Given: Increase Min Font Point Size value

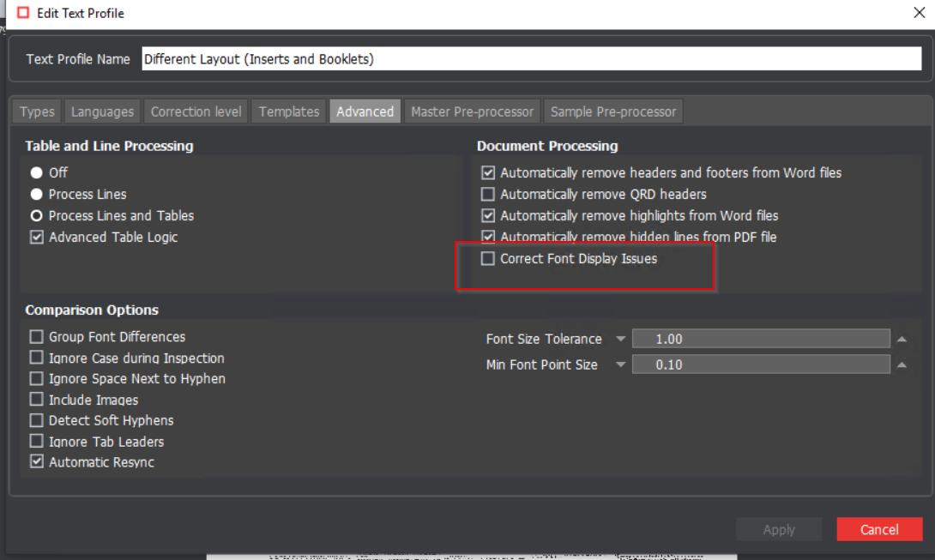Looking at the screenshot, I should tap(902, 365).
